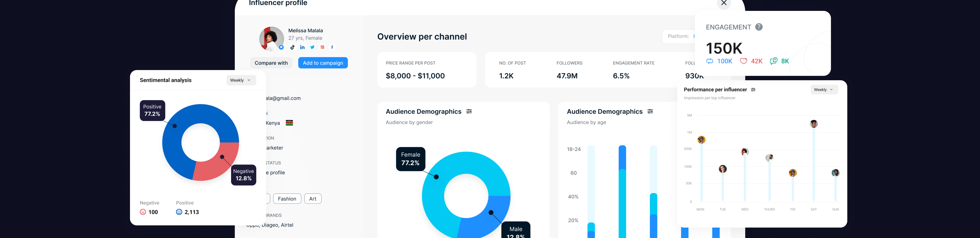Click the smiley face Positive icon
Image resolution: width=980 pixels, height=238 pixels.
pyautogui.click(x=179, y=212)
